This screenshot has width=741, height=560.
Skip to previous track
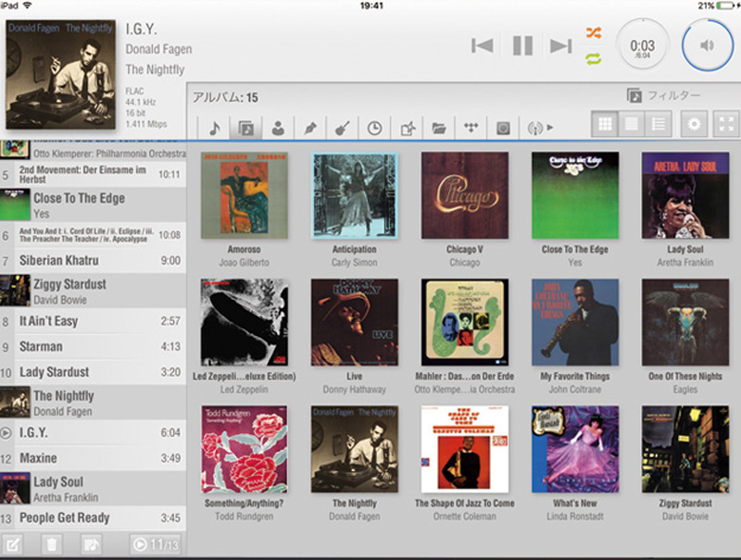pos(482,45)
